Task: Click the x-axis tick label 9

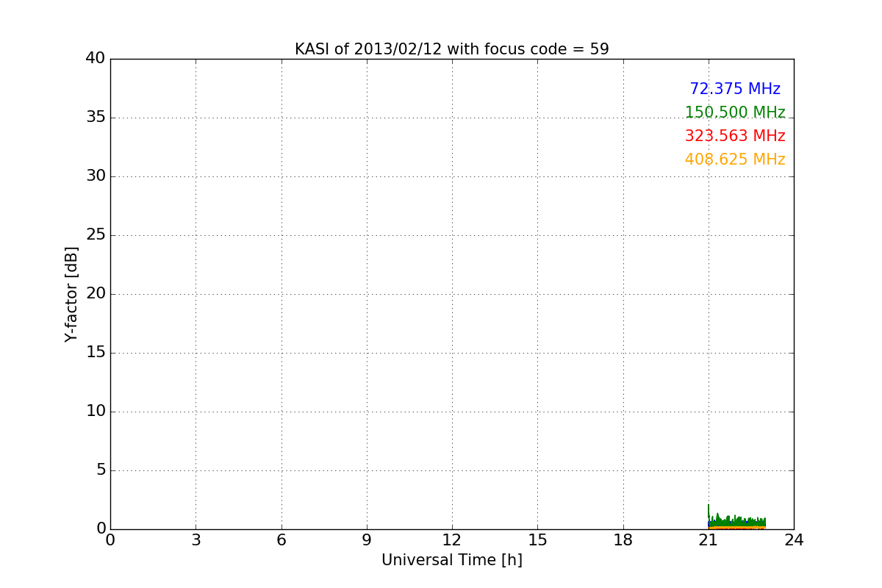Action: tap(367, 540)
